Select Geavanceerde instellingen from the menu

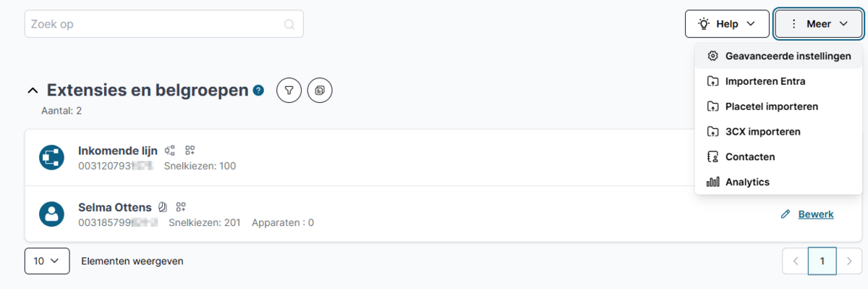[x=779, y=56]
